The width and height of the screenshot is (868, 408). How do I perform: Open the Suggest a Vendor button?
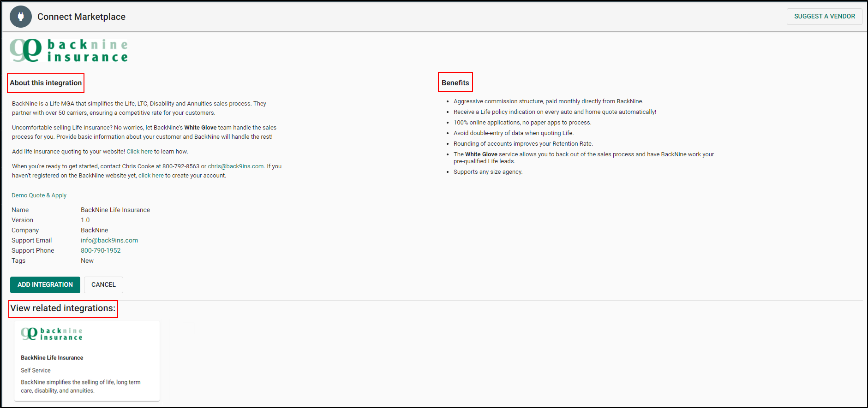[824, 16]
